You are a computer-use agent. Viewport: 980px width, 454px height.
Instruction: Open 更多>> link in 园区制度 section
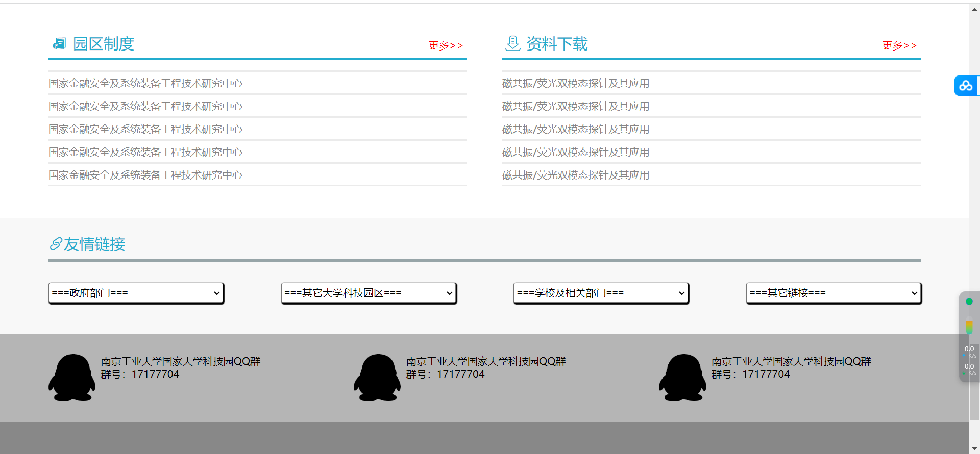446,45
